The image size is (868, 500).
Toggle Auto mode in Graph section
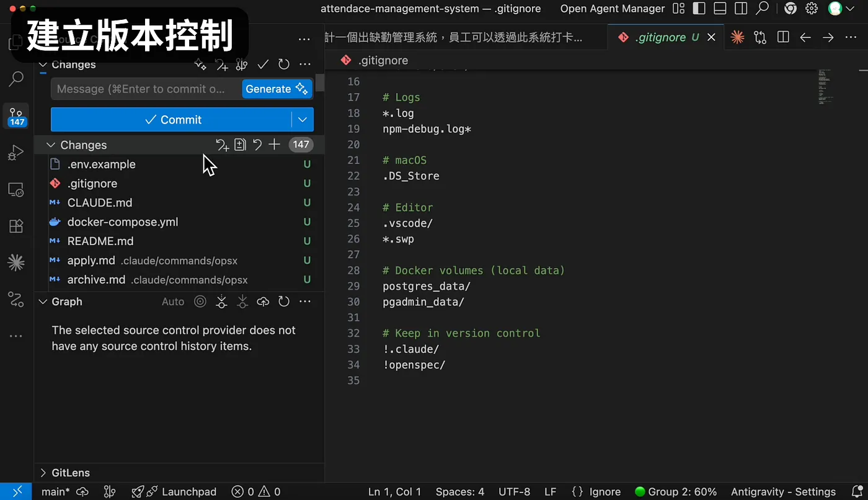point(173,301)
